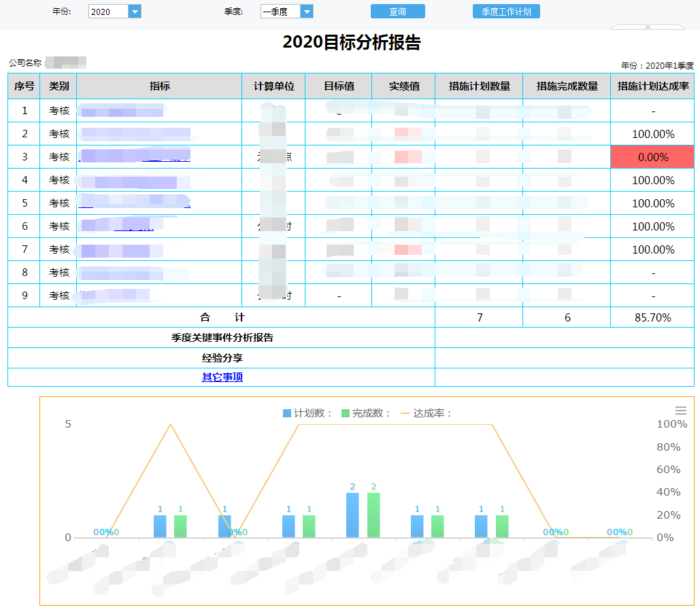
Task: Click the 目标值 column header
Action: click(339, 86)
